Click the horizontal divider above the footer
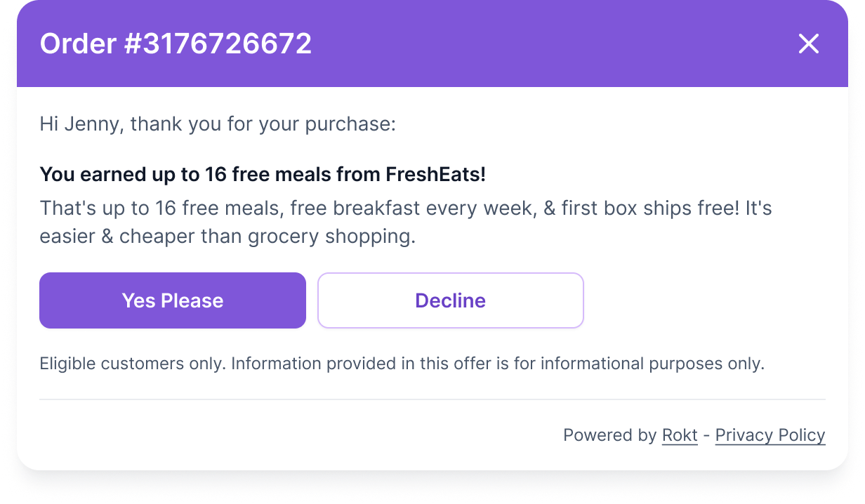Viewport: 865px width, 504px height. pos(432,399)
